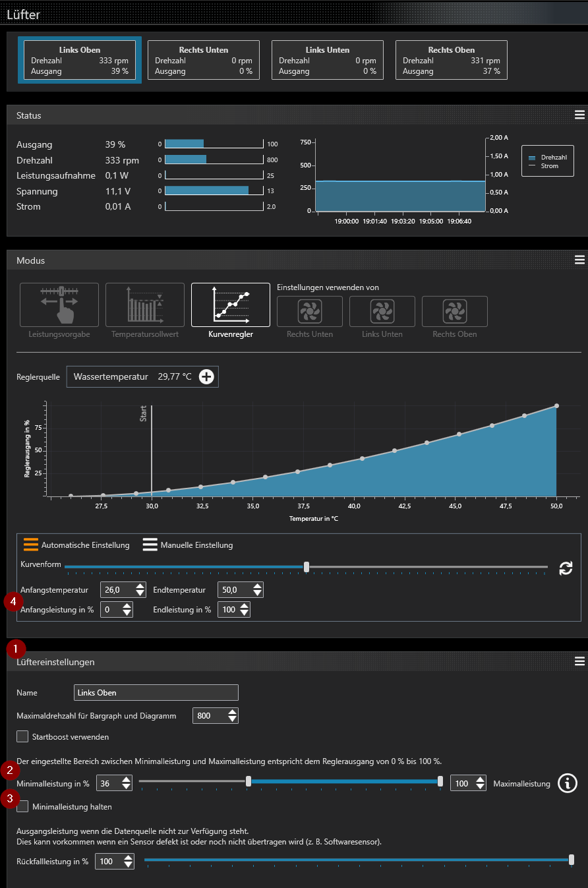Increase Rückfallleistung in % with up arrow
The image size is (588, 888).
coord(128,858)
